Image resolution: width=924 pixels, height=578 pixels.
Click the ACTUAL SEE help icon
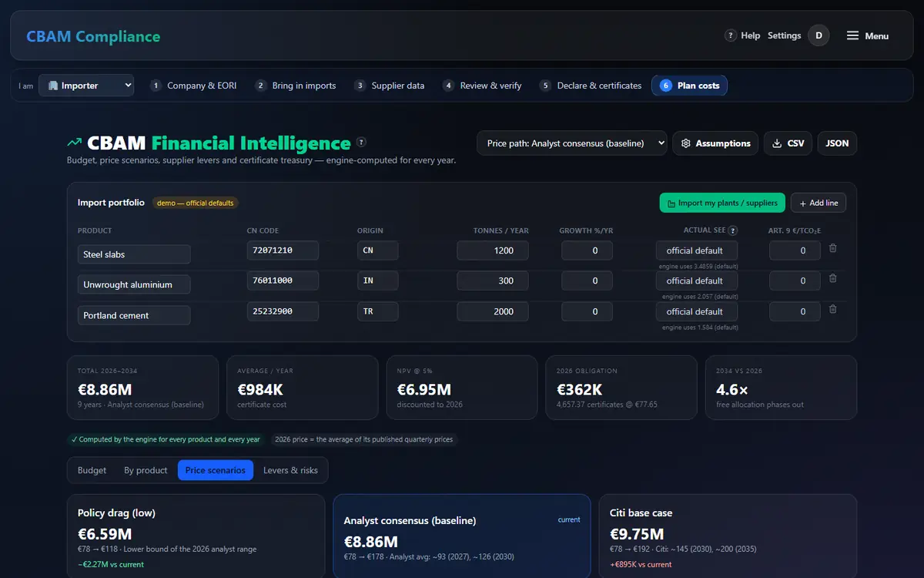tap(732, 230)
